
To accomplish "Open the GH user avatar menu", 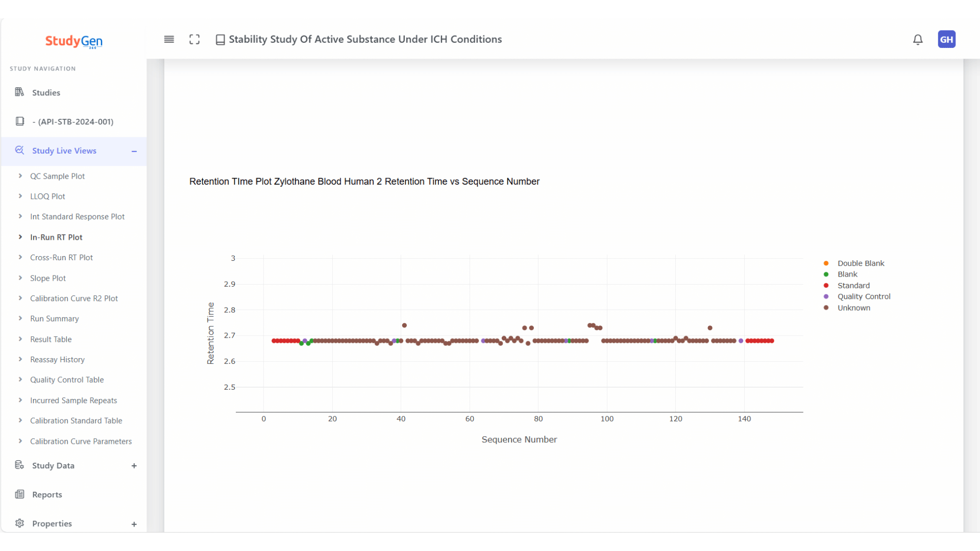I will tap(946, 39).
